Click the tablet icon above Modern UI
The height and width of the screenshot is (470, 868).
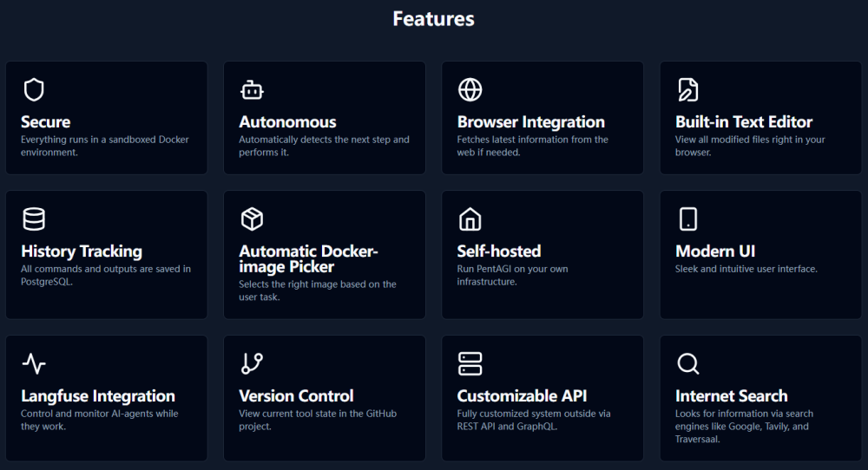pos(687,219)
